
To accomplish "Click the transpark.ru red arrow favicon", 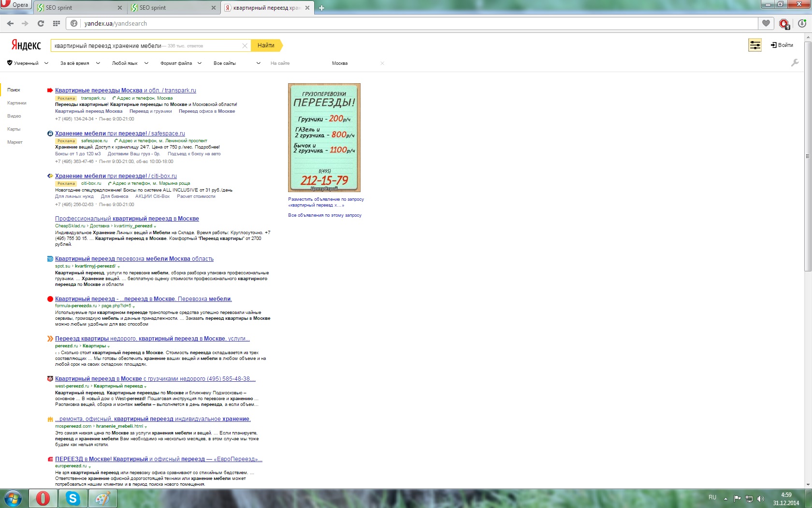I will pos(50,90).
